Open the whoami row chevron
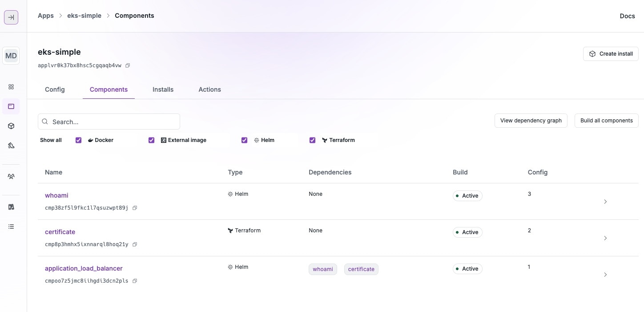 pos(605,202)
